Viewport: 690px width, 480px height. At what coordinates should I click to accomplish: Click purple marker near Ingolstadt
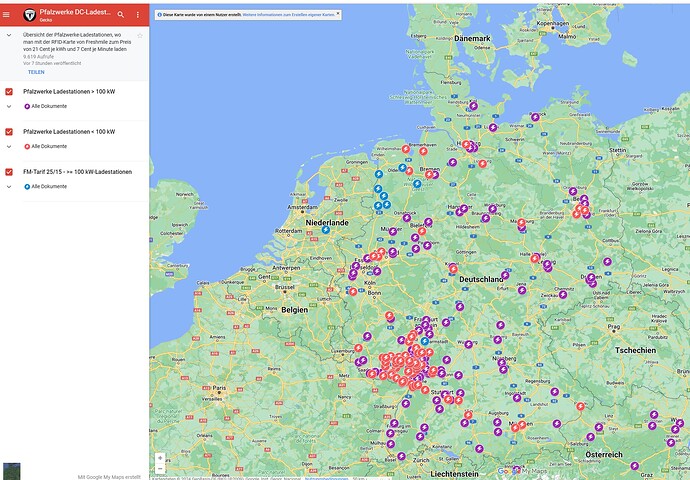tap(517, 398)
